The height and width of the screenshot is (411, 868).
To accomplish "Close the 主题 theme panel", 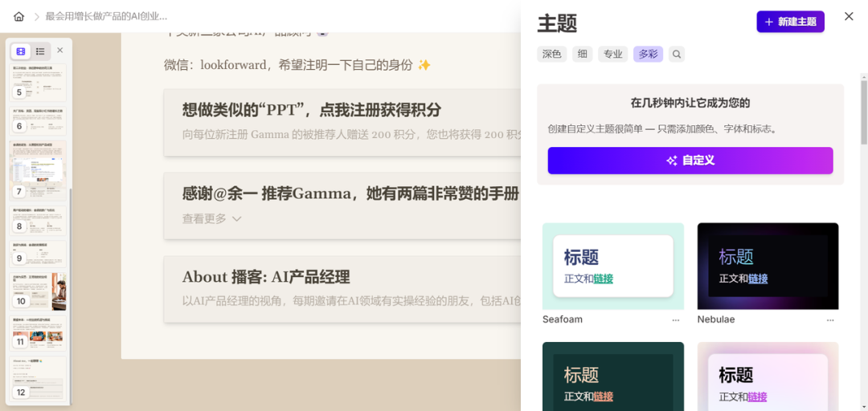I will (849, 17).
